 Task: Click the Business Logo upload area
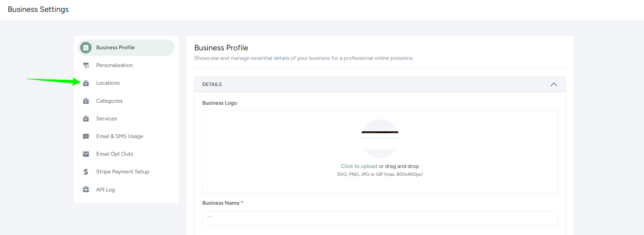coord(380,151)
